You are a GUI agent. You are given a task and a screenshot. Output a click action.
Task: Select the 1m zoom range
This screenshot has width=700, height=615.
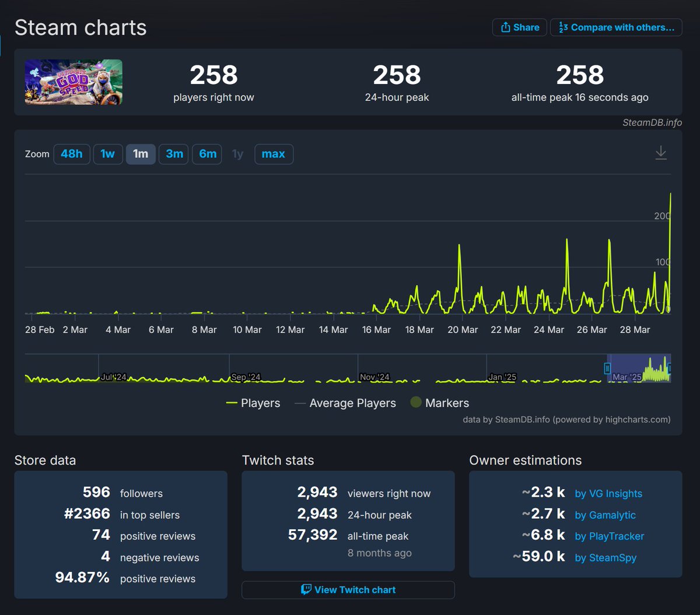click(141, 154)
